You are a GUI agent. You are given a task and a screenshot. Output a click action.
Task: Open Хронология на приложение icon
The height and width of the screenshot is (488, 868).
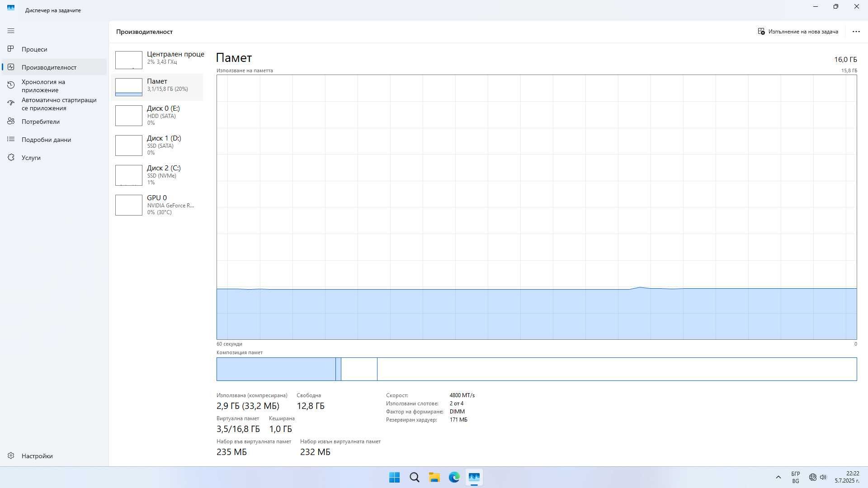11,85
